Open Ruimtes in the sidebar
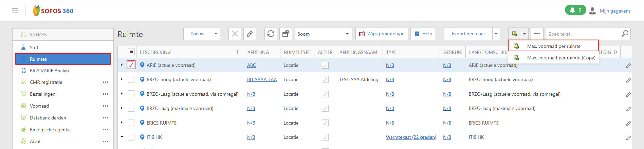Screen dimensions: 644x149 pos(63,59)
